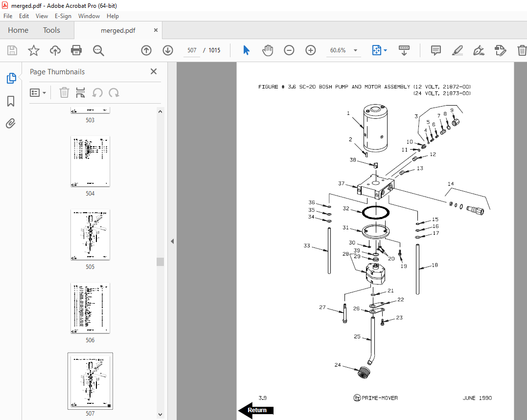Screen dimensions: 527x420
Task: Open thumbnails panel options dropdown
Action: point(38,93)
